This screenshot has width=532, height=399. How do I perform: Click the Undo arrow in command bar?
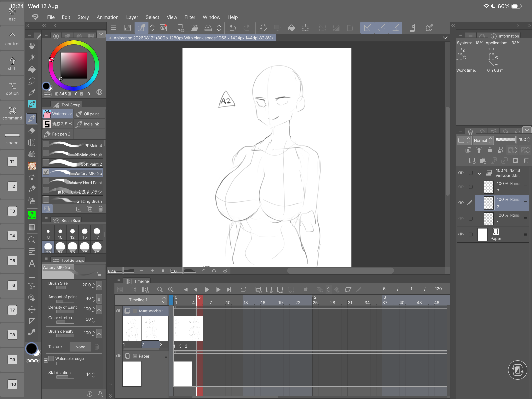[233, 28]
